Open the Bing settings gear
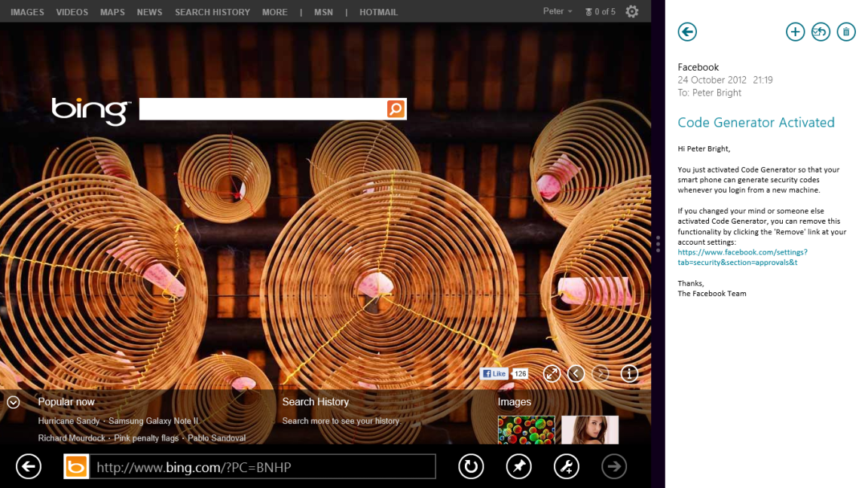Viewport: 868px width, 488px height. (x=631, y=11)
